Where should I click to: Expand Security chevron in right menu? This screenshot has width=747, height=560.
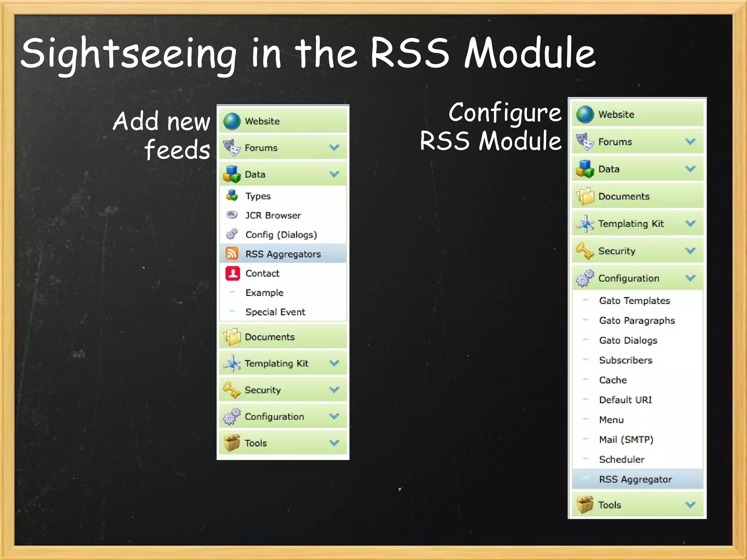pos(690,251)
